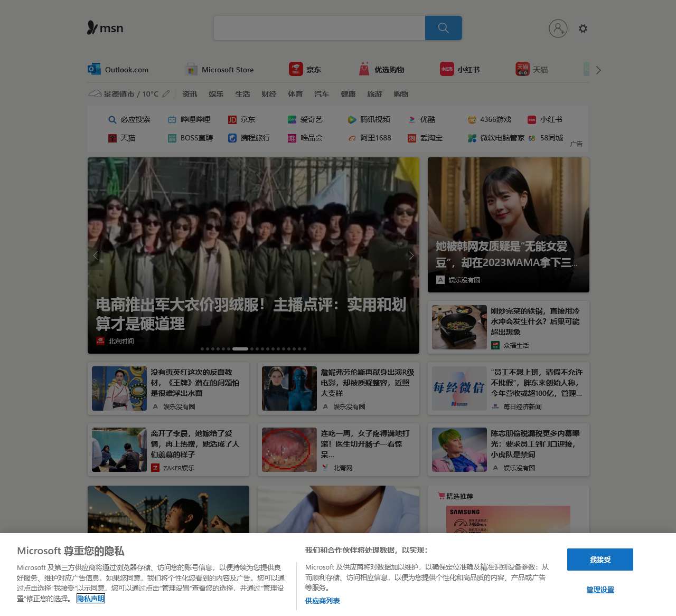Open MSN settings via the gear icon
The height and width of the screenshot is (616, 676).
583,29
